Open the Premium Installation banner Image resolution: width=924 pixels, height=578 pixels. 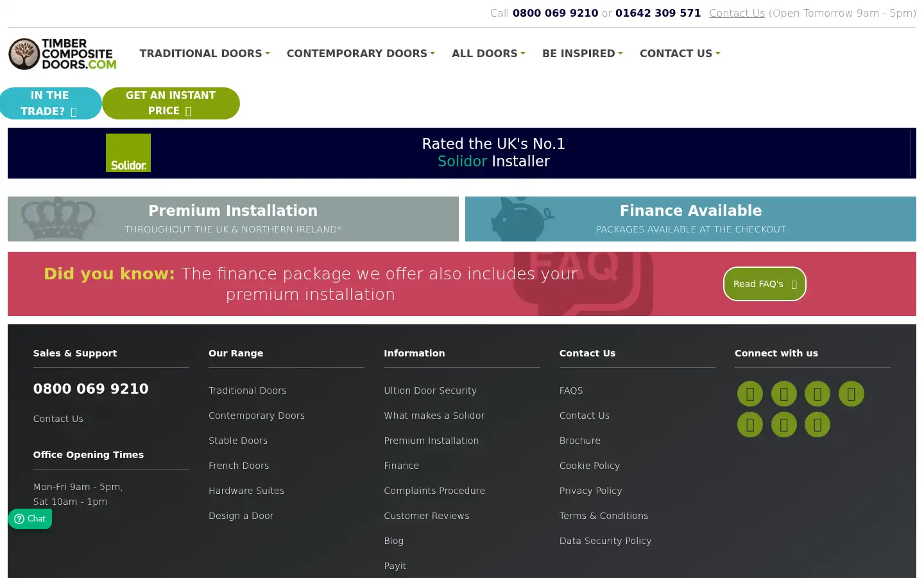(233, 219)
